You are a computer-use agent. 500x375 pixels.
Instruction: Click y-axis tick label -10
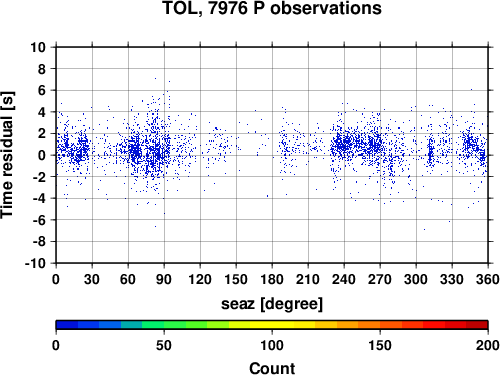(x=35, y=263)
